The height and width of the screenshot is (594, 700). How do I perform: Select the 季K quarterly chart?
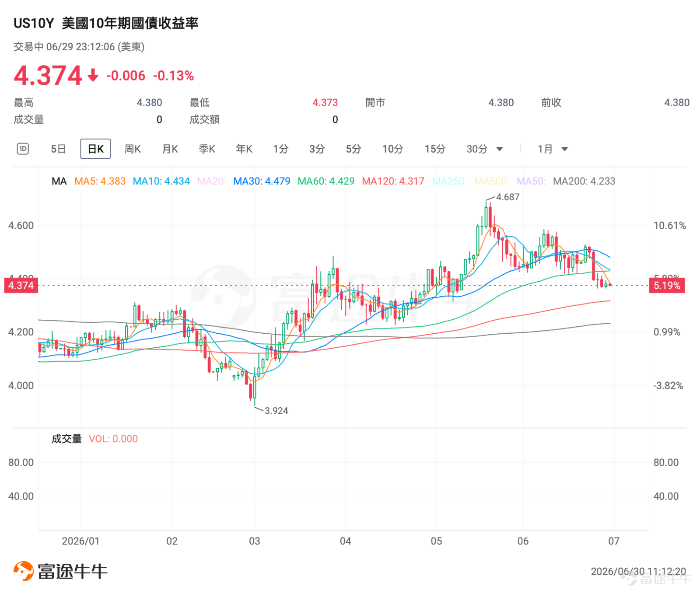pos(207,149)
